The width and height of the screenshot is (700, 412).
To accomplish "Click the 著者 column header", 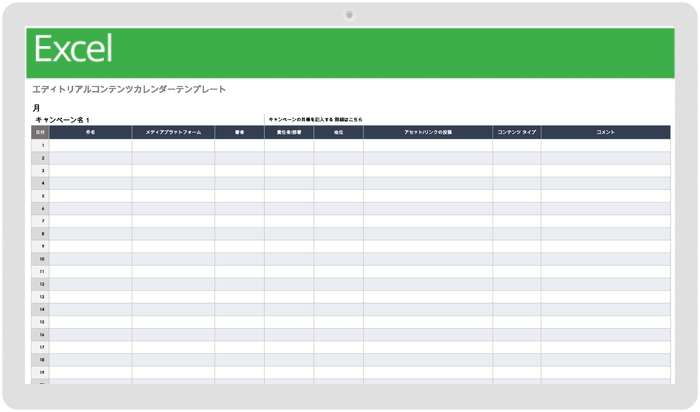I will 239,132.
